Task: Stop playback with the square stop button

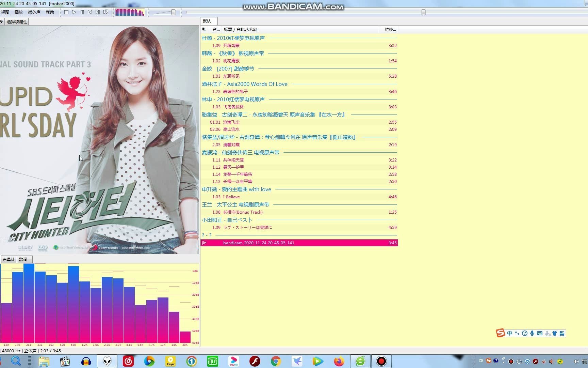Action: click(x=66, y=12)
